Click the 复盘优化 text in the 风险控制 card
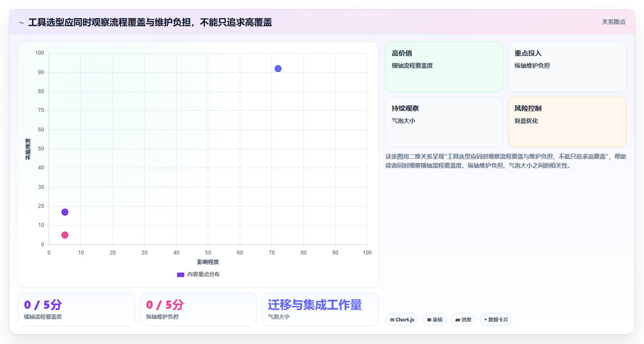Viewport: 644px width, 344px height. click(526, 121)
